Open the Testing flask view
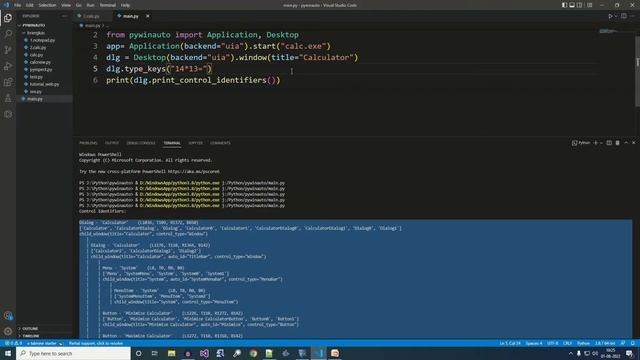 8,98
